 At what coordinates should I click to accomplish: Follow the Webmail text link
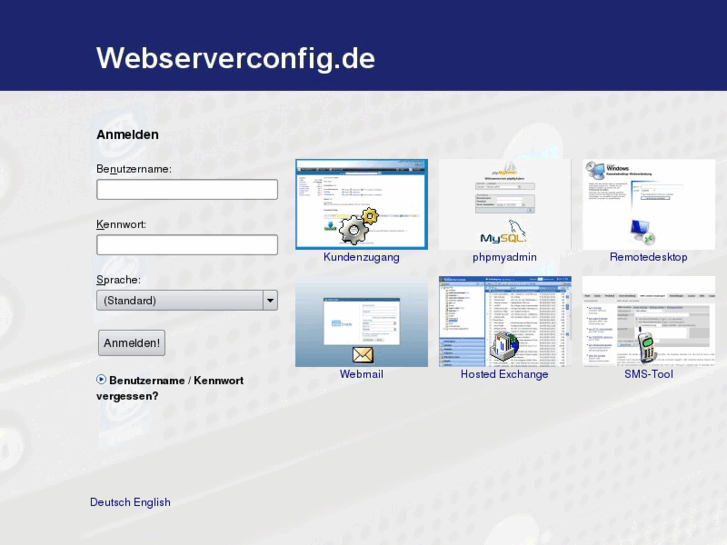pos(361,374)
